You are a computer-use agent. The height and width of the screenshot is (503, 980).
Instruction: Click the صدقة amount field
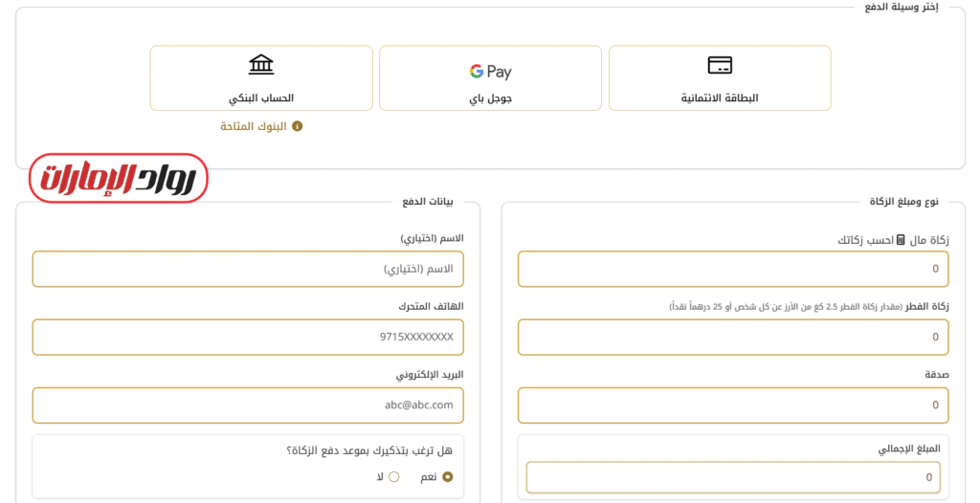tap(733, 405)
